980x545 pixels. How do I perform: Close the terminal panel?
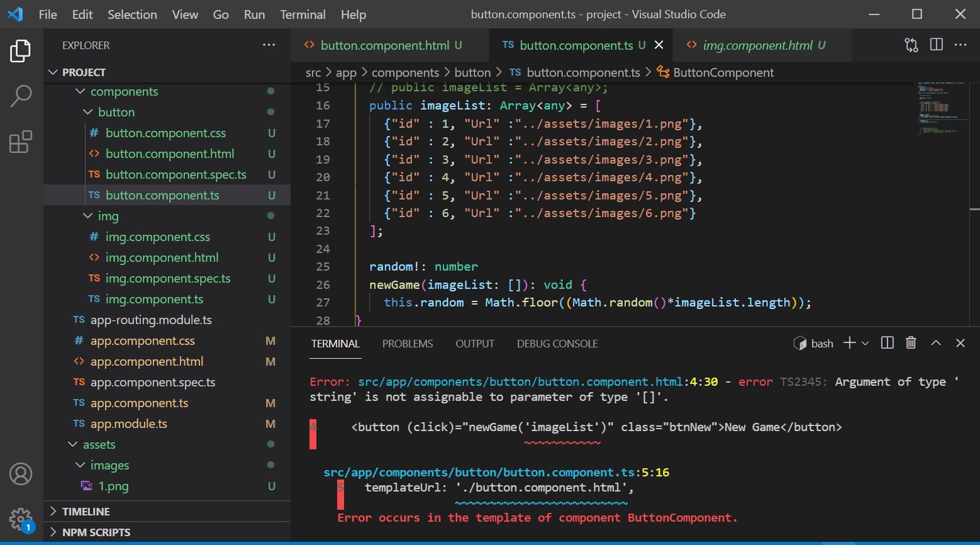[x=960, y=343]
